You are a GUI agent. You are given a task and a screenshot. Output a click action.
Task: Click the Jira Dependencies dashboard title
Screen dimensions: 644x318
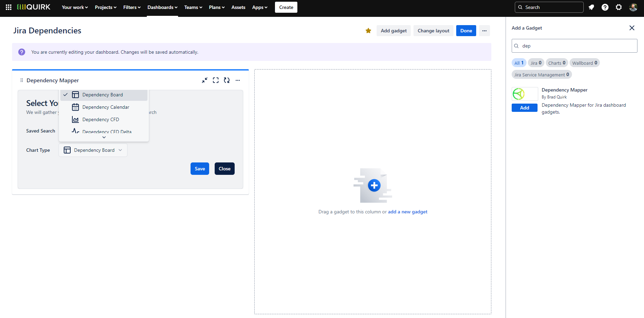47,31
